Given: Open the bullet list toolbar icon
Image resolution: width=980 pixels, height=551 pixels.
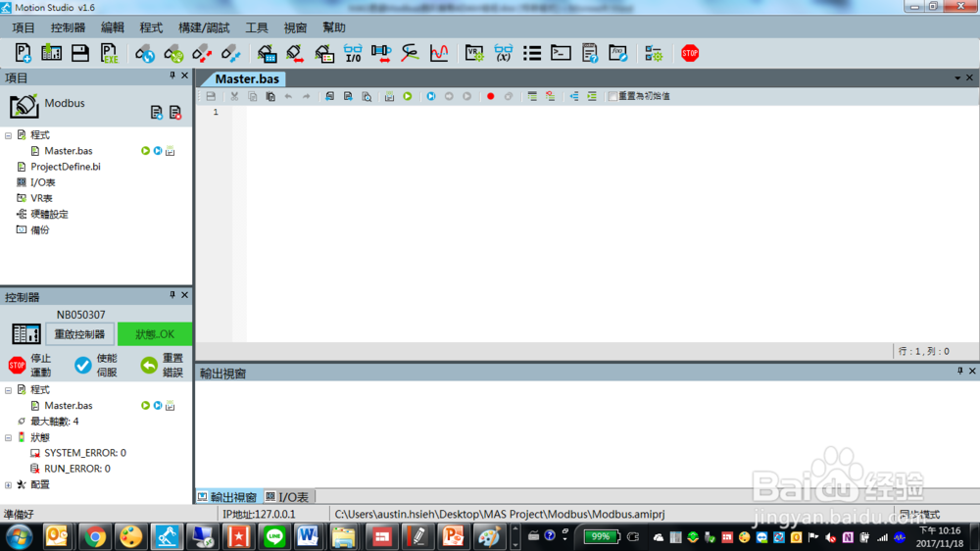Looking at the screenshot, I should pyautogui.click(x=532, y=53).
